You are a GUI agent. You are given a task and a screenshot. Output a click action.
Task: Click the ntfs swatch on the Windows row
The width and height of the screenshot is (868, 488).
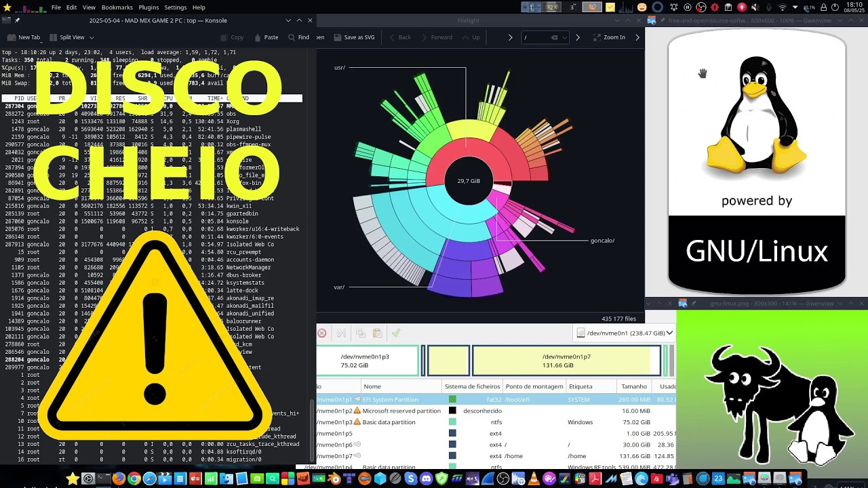[452, 422]
